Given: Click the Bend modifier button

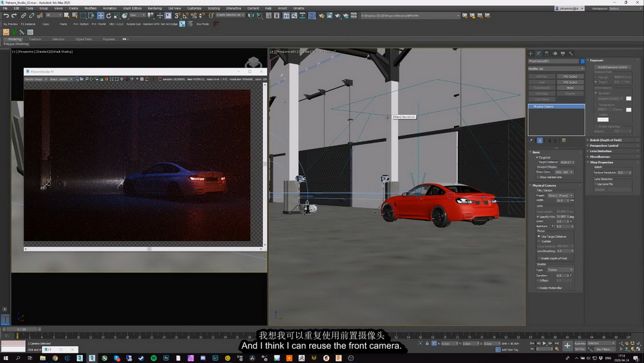Looking at the screenshot, I should coord(570,88).
